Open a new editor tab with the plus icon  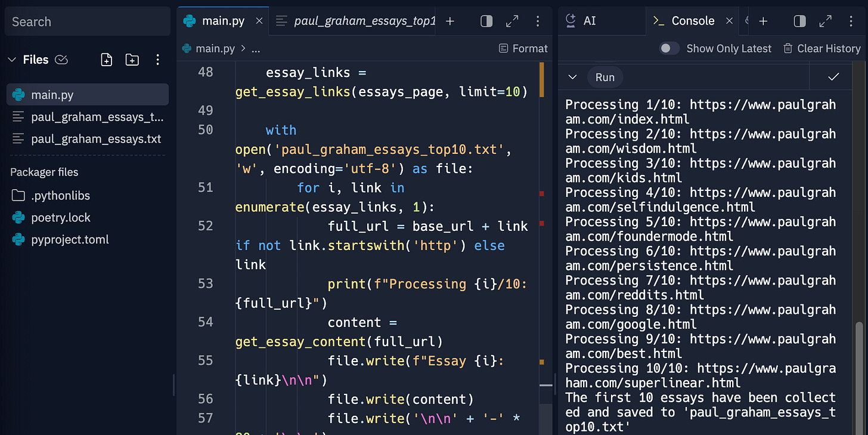[x=449, y=21]
